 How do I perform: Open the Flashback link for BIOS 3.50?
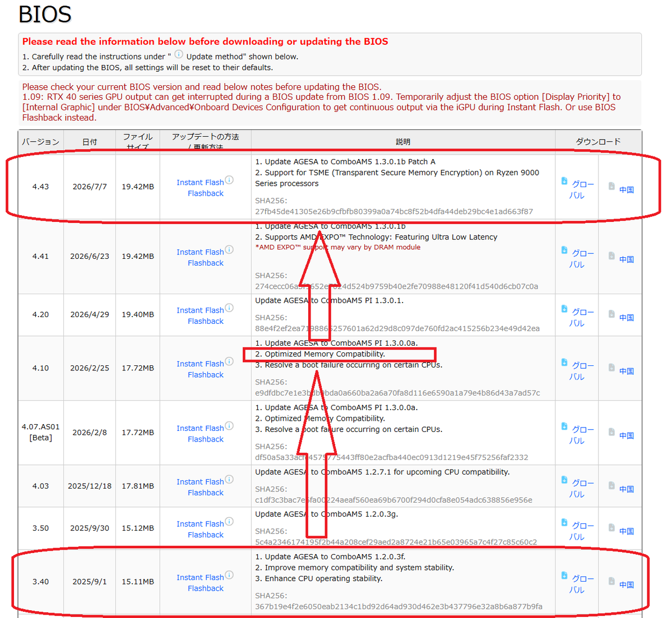(x=206, y=535)
